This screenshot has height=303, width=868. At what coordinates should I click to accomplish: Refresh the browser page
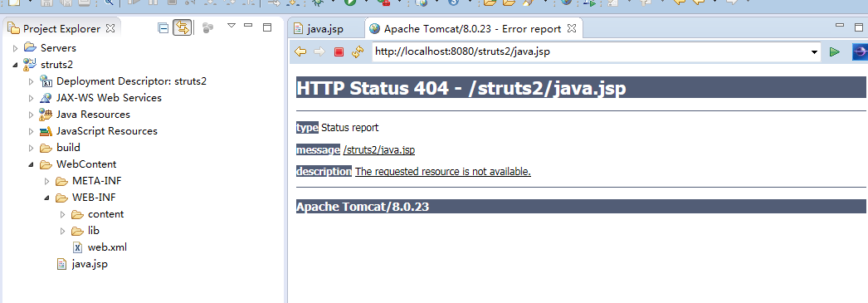[358, 52]
